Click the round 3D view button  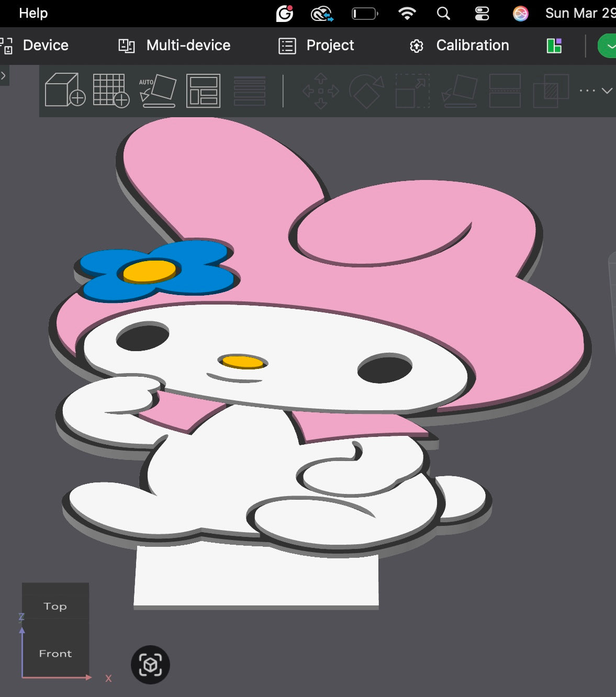click(x=150, y=665)
